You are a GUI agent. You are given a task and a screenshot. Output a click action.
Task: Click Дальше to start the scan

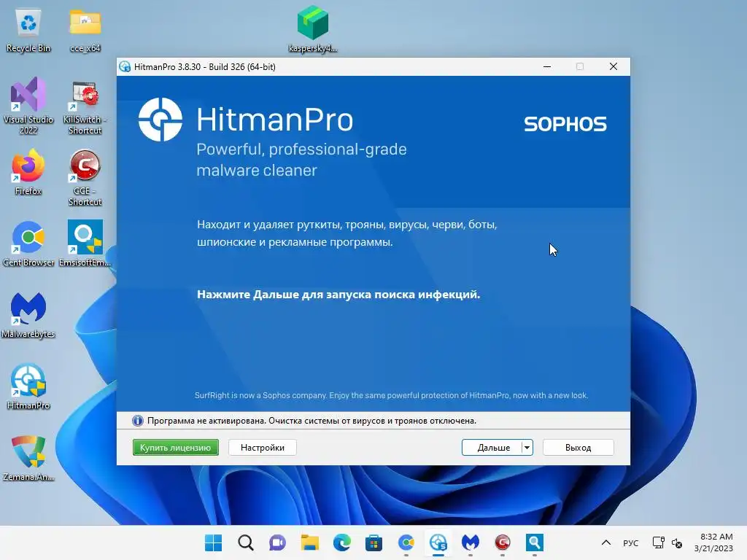(492, 448)
